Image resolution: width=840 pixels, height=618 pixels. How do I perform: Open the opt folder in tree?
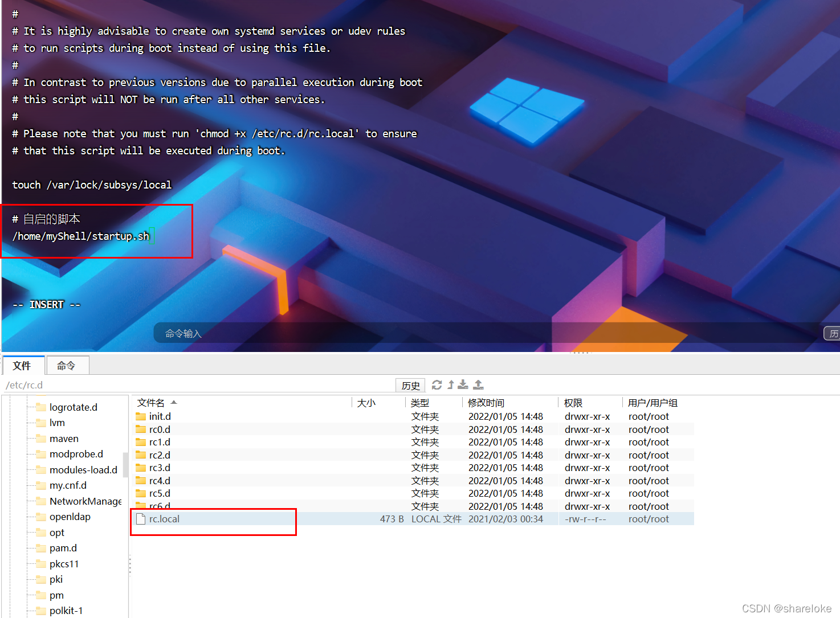(57, 533)
